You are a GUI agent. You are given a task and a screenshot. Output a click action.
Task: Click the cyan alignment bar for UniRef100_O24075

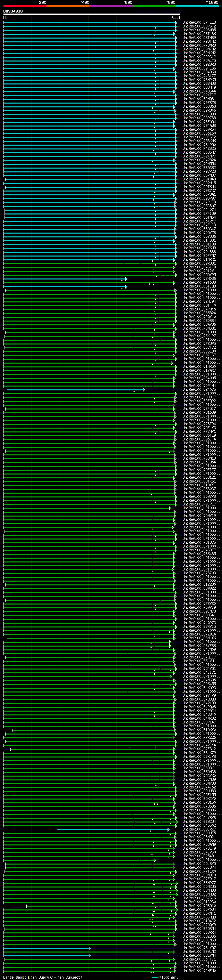[x=76, y=390]
